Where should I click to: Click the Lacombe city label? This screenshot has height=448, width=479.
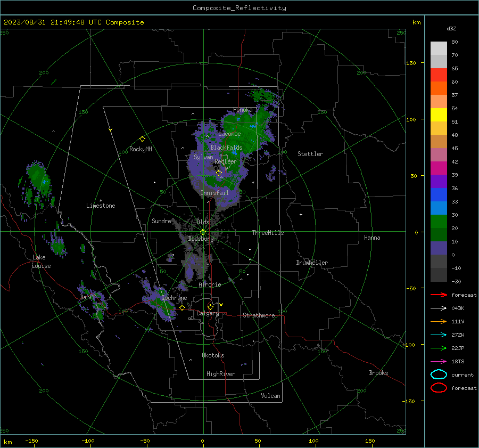[x=229, y=134]
